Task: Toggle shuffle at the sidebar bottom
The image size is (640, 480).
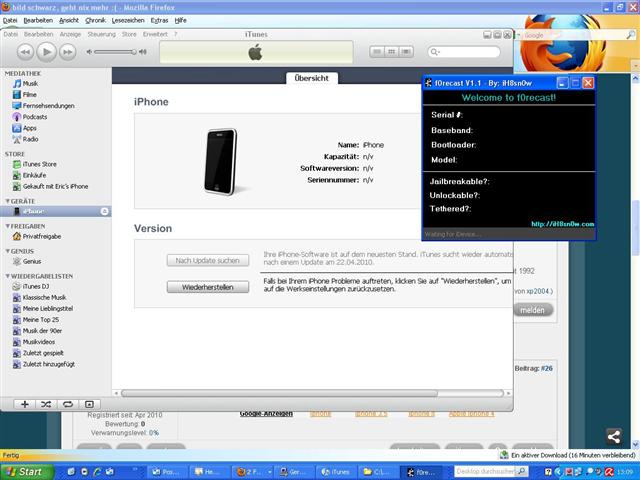Action: [46, 404]
